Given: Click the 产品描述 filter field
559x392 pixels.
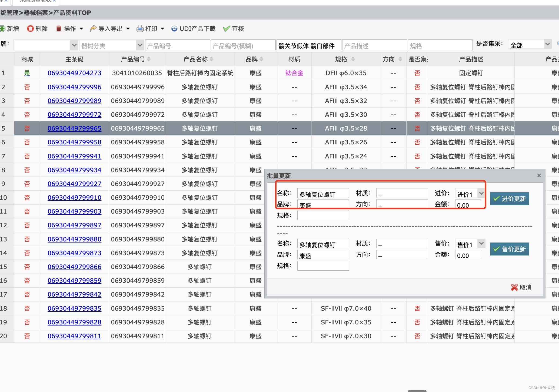Looking at the screenshot, I should (x=374, y=45).
